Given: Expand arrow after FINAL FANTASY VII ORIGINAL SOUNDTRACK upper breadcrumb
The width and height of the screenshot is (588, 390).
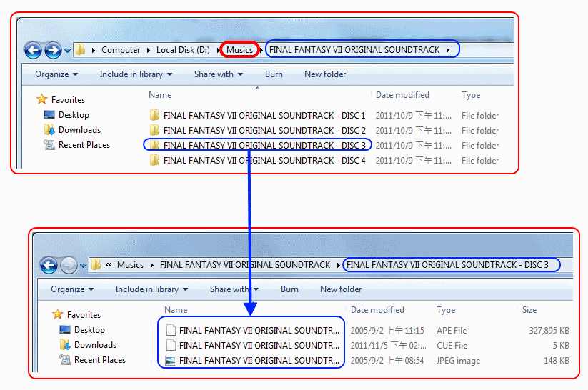Looking at the screenshot, I should point(448,50).
